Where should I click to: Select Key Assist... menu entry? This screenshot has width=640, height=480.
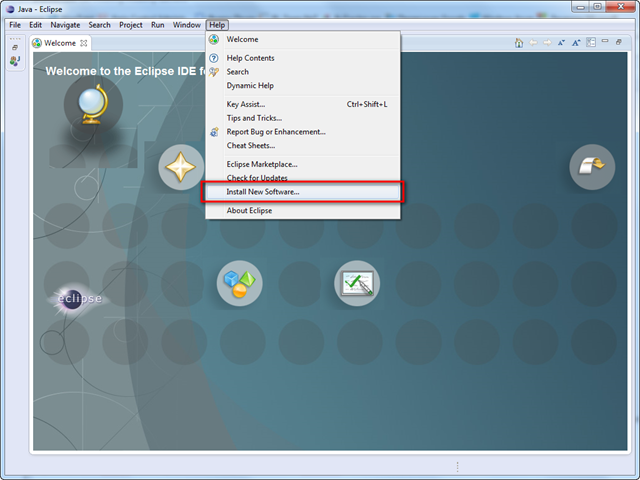(x=303, y=104)
